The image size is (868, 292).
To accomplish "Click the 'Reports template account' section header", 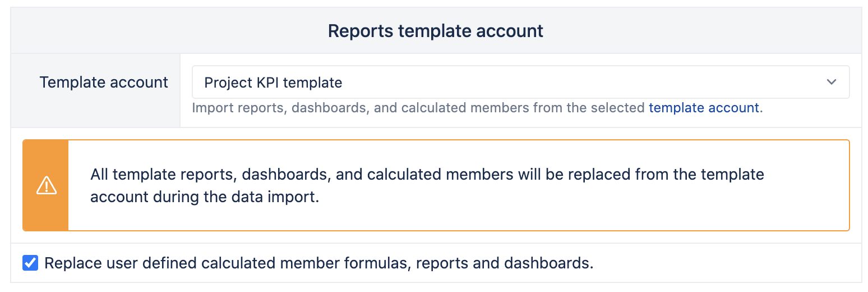I will (436, 31).
